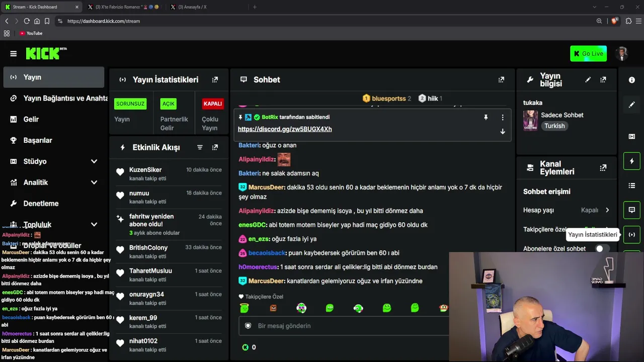Image resolution: width=644 pixels, height=362 pixels.
Task: Click the pencil icon in the right sidebar
Action: pyautogui.click(x=632, y=105)
